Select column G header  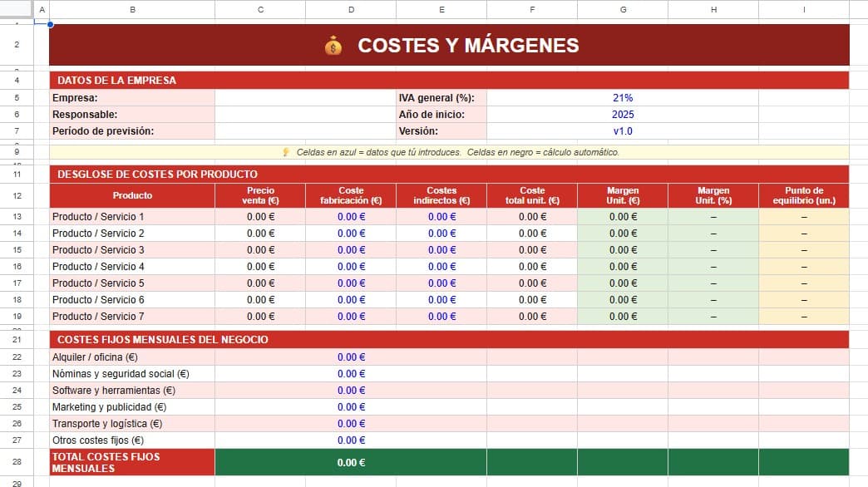click(623, 9)
